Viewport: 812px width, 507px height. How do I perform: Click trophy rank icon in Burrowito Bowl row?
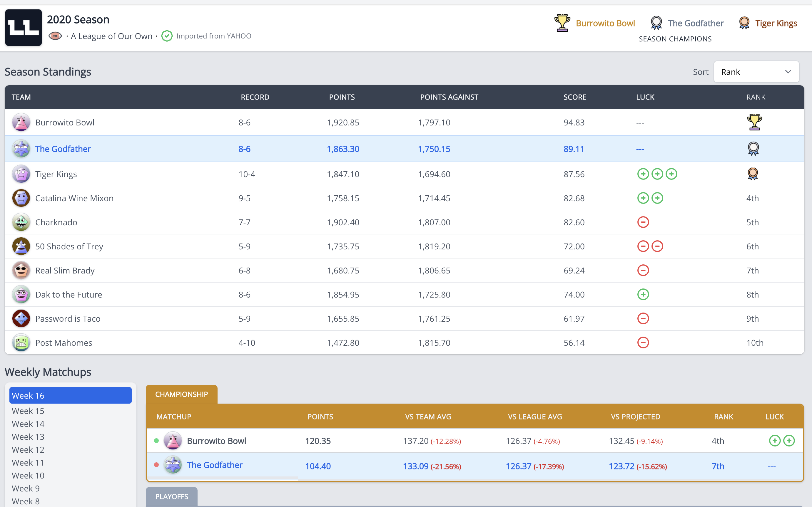pyautogui.click(x=754, y=122)
